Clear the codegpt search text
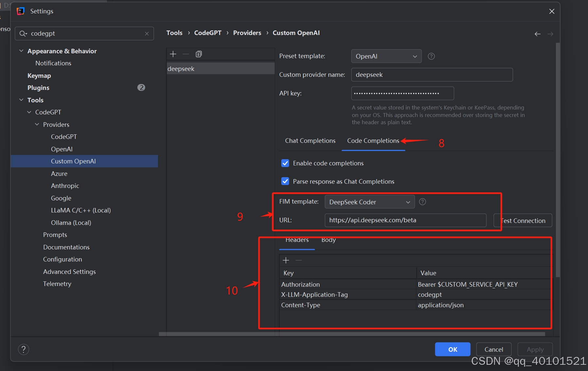588x371 pixels. coord(147,34)
